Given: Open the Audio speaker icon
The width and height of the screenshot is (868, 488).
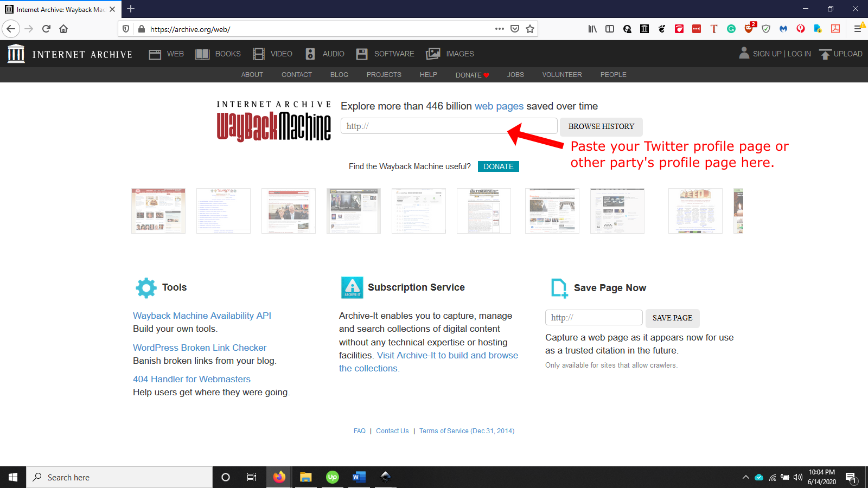Looking at the screenshot, I should (310, 54).
